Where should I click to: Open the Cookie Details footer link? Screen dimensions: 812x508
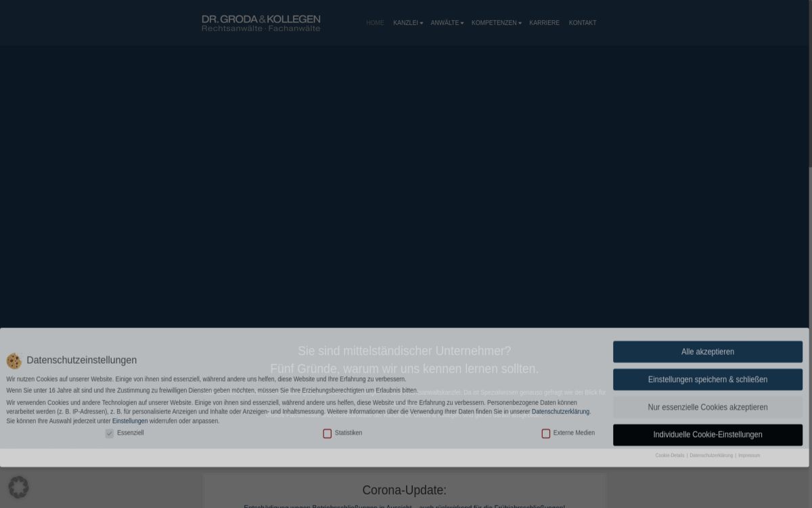669,455
